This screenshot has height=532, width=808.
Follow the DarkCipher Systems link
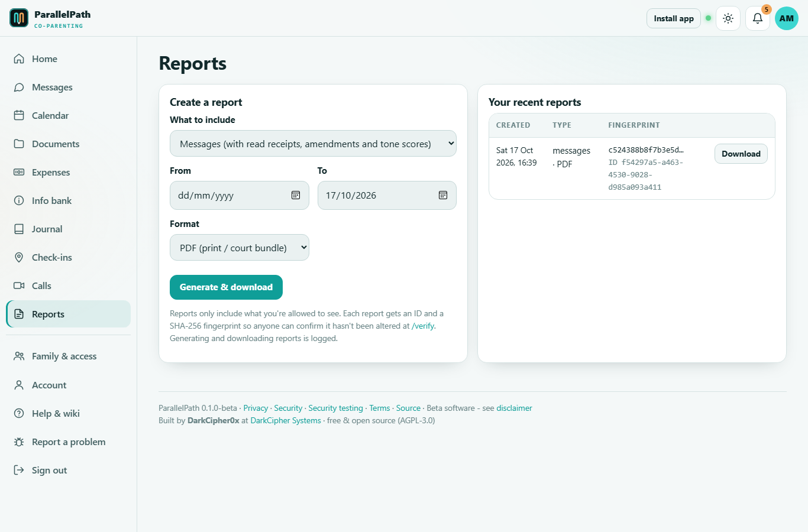tap(286, 420)
